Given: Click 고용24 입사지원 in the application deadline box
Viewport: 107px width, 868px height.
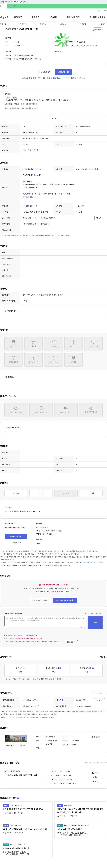Looking at the screenshot, I should point(15,536).
